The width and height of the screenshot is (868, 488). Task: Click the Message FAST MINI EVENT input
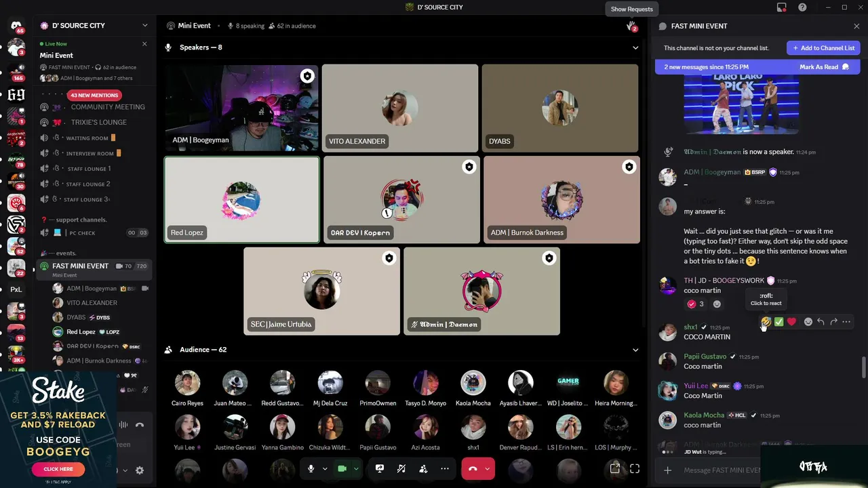click(722, 470)
